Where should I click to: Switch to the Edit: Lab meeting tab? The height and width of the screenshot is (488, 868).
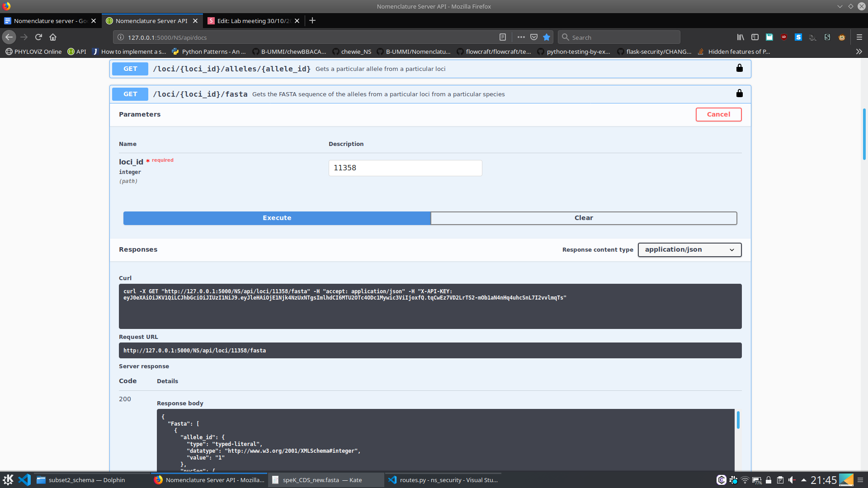pos(252,21)
